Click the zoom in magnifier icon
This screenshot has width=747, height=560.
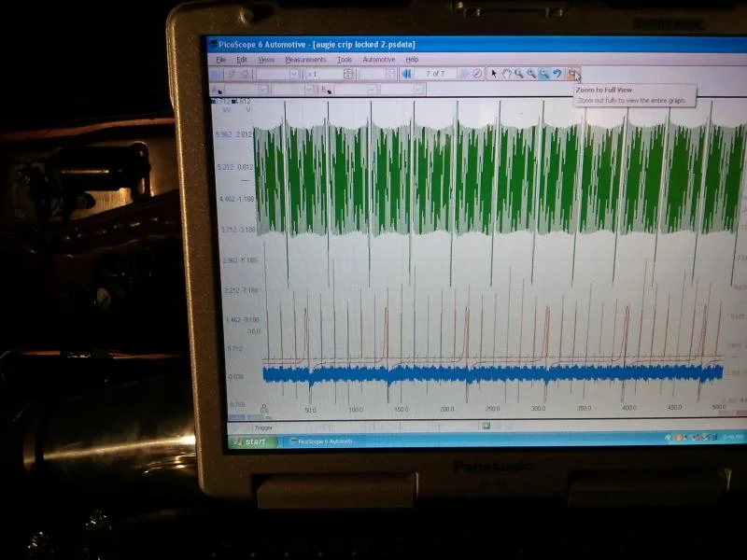[519, 74]
